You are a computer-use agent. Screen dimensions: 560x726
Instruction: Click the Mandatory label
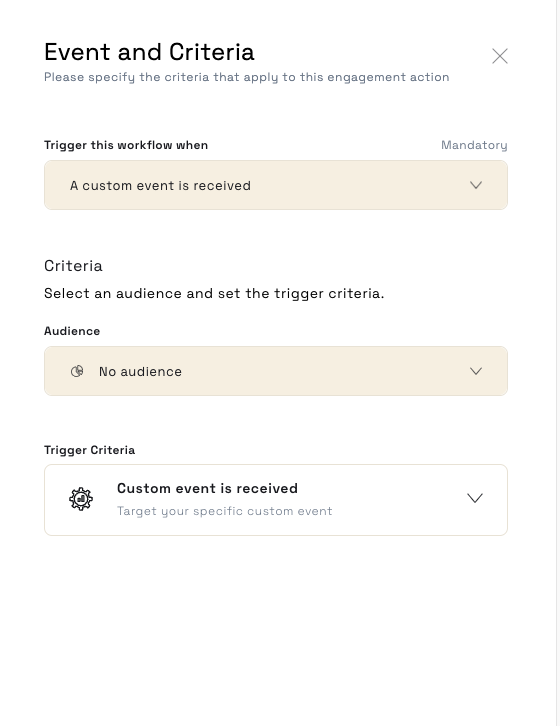(x=474, y=145)
